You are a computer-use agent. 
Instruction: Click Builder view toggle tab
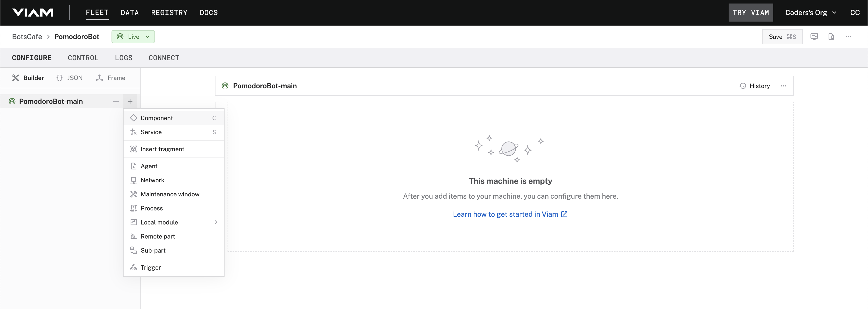[27, 78]
